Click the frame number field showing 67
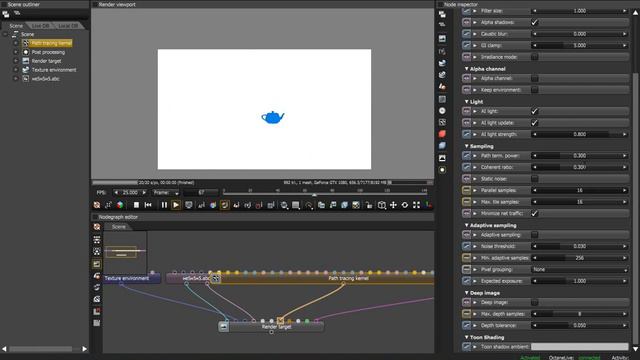This screenshot has width=640, height=360. pos(201,193)
